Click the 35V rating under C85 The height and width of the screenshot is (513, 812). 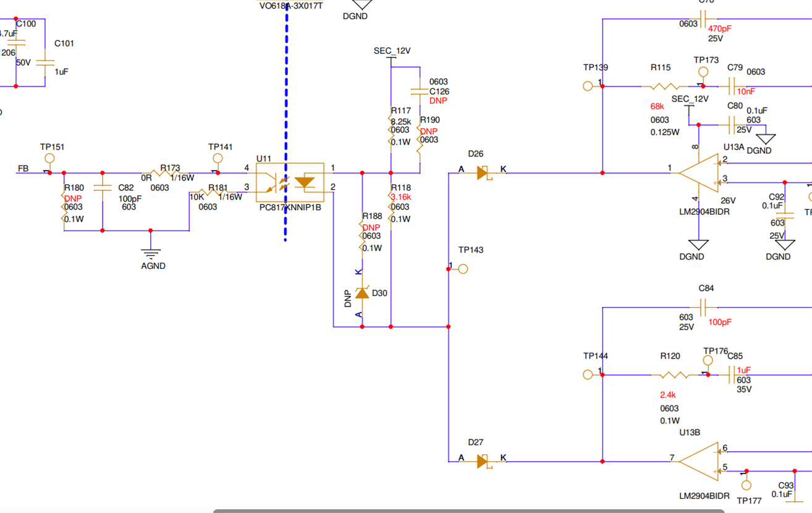(x=744, y=389)
